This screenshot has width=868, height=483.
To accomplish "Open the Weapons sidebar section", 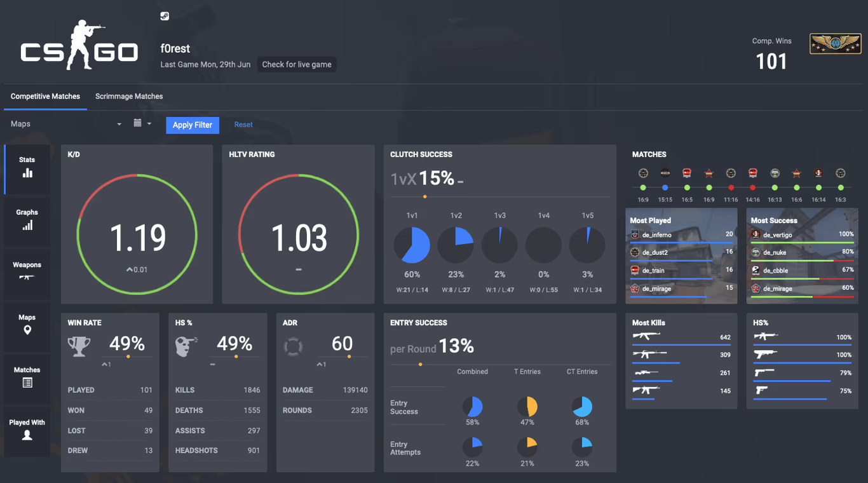I will [x=27, y=273].
